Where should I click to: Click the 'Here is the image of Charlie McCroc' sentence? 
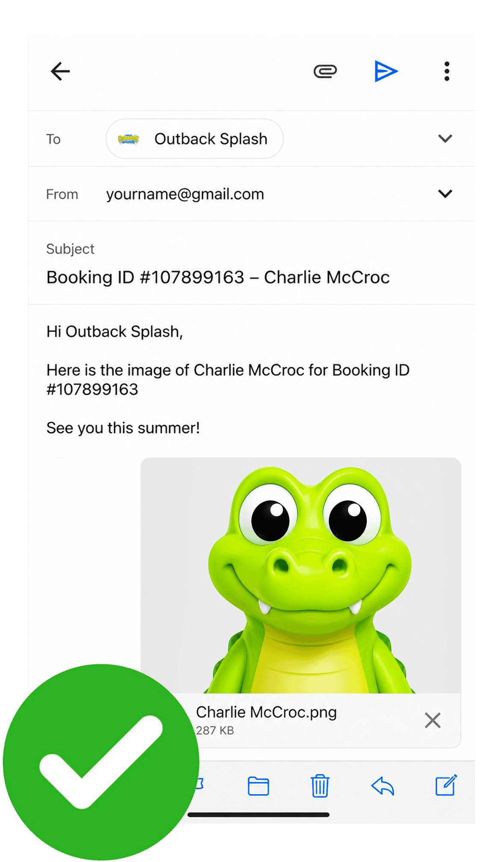pos(228,379)
